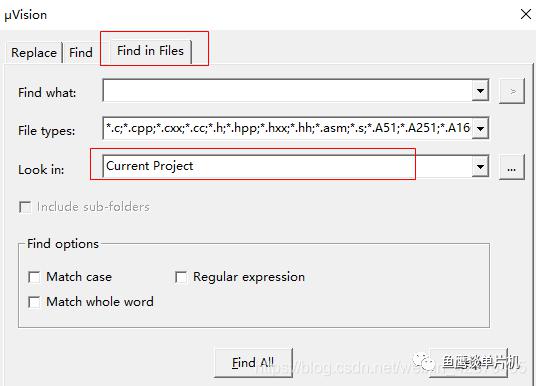Click the Look in Current Project field
Screen dimensions: 536x386
click(x=287, y=167)
